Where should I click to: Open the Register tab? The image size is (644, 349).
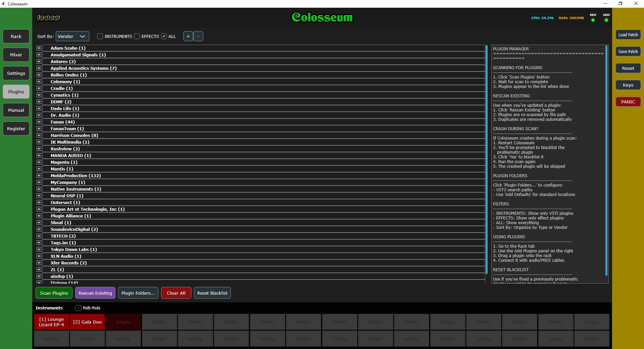click(16, 129)
